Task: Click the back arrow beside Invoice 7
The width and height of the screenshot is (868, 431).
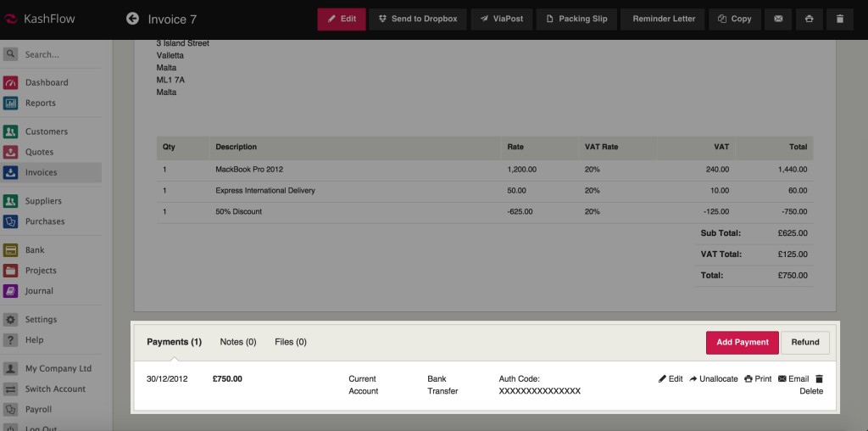Action: coord(131,19)
